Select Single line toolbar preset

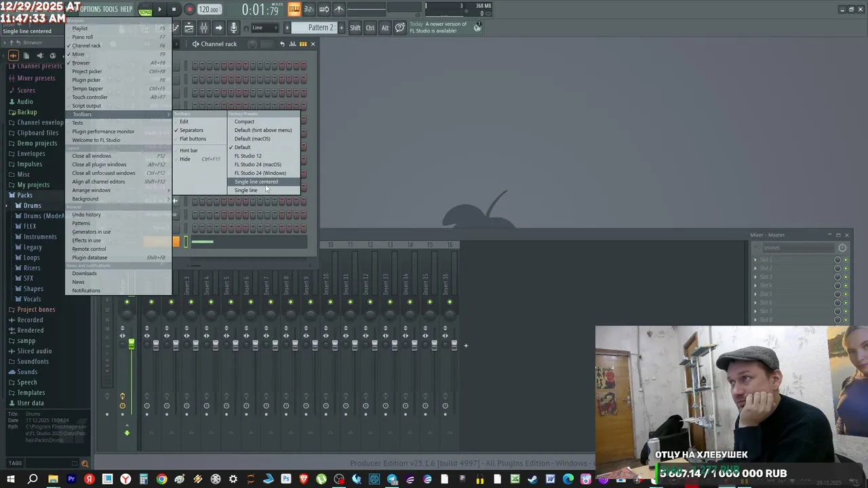click(264, 190)
